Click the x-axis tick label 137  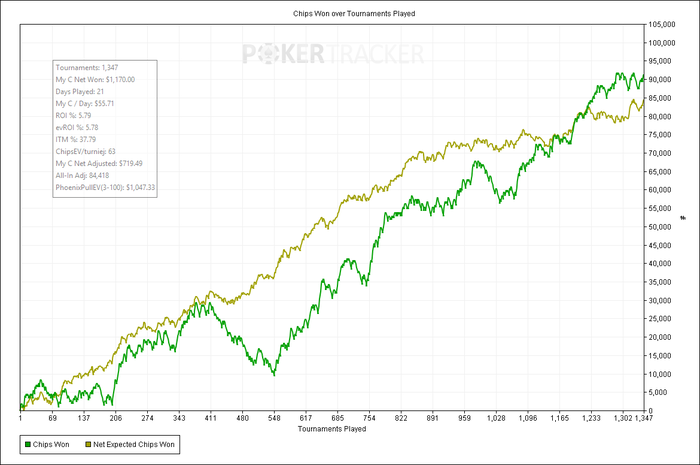(x=84, y=418)
